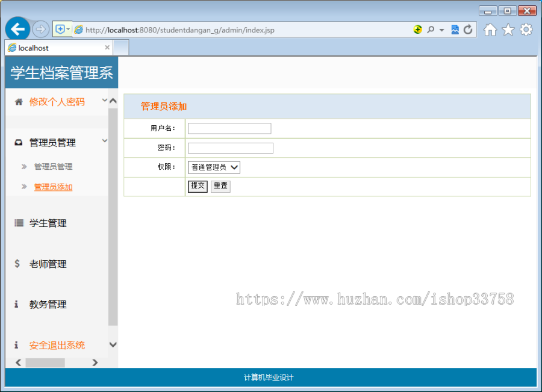Click the sidebar horizontal scrollbar thumb

click(x=45, y=362)
